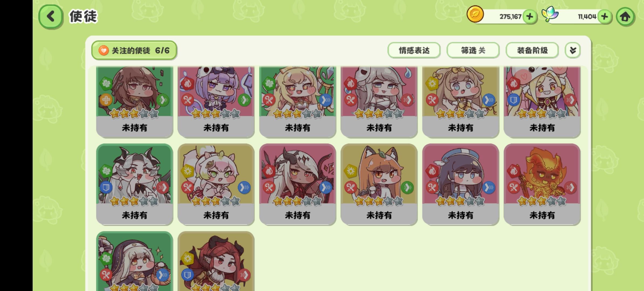Tap the gold leaf coin icon
Screen dimensions: 644x291
click(475, 14)
